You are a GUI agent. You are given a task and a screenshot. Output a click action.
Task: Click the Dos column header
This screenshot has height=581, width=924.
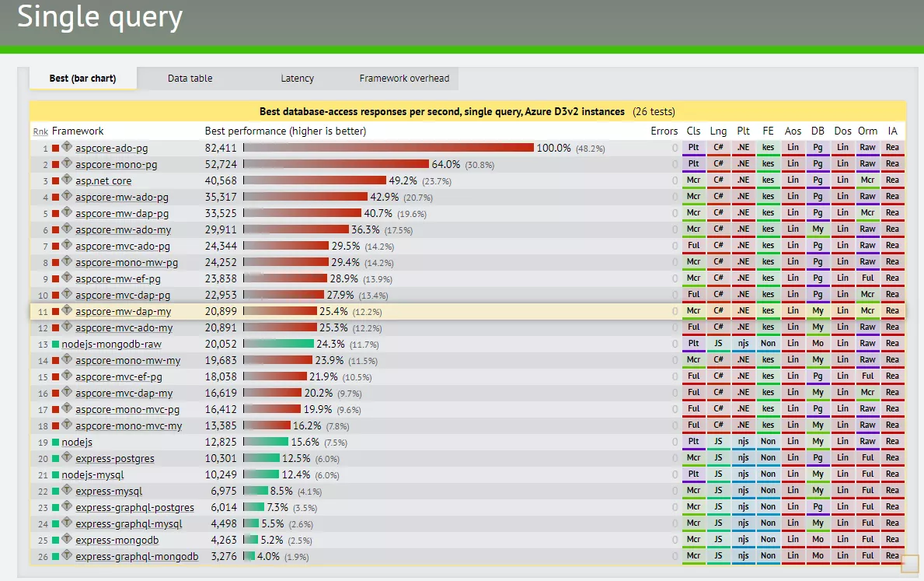point(842,131)
